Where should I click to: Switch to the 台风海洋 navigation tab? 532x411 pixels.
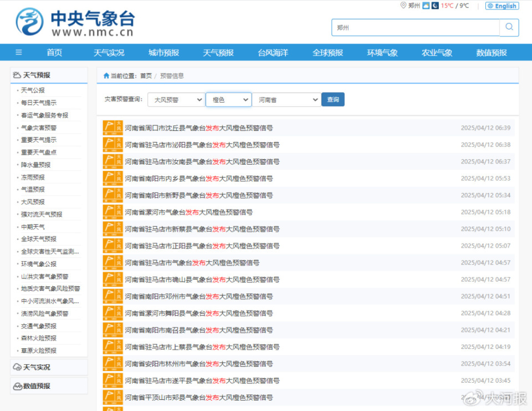[273, 52]
